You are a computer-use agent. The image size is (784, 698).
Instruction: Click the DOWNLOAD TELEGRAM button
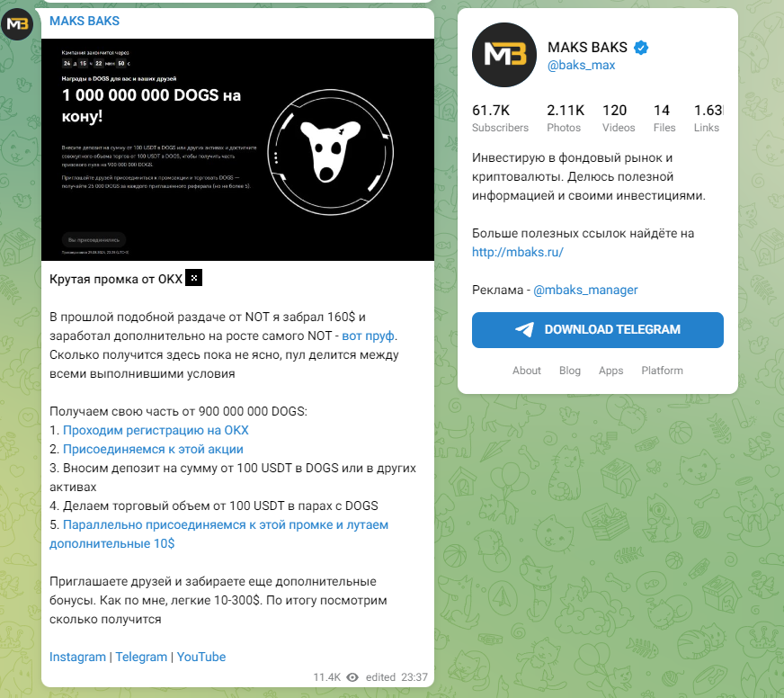click(598, 330)
